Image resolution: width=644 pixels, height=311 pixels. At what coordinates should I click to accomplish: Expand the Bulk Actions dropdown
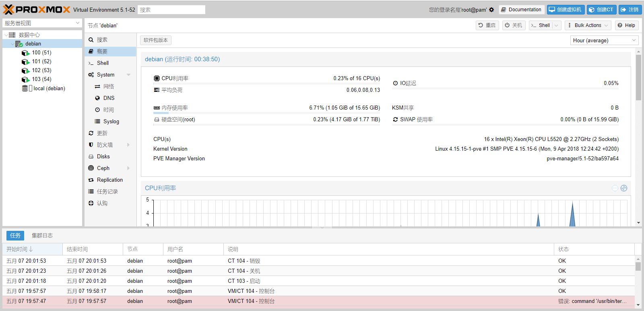click(x=588, y=25)
